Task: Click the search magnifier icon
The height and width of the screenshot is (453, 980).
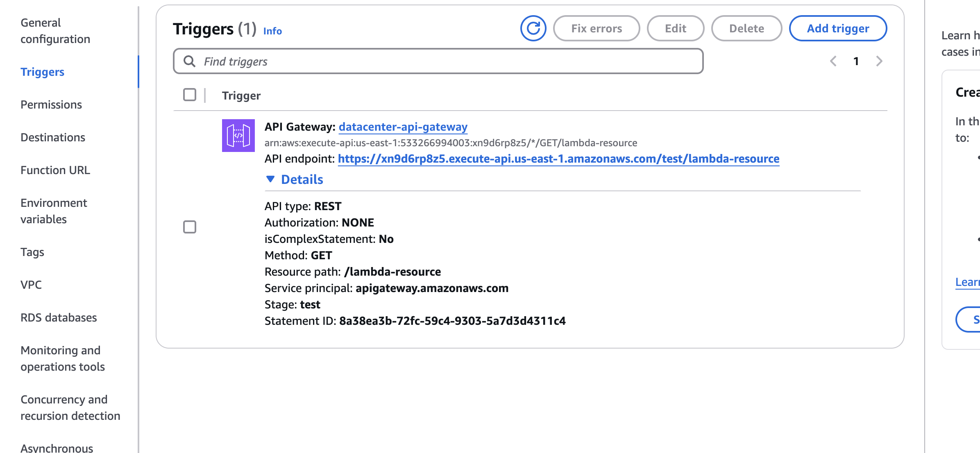Action: pyautogui.click(x=189, y=61)
